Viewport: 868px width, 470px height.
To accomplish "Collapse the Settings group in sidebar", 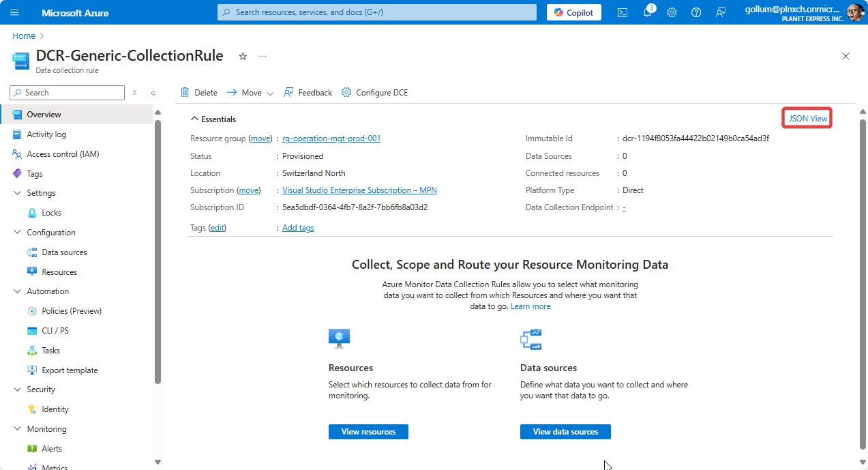I will 18,193.
